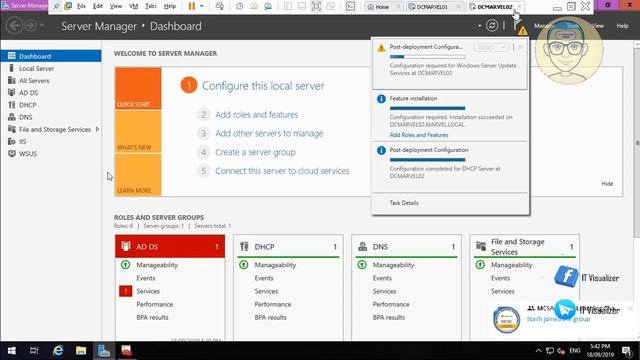Click Add roles and features link
Screen dimensions: 640x360
257,115
